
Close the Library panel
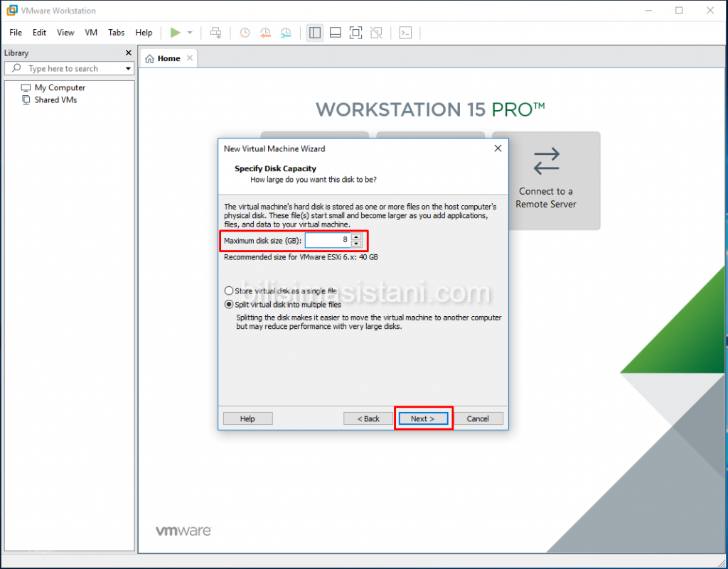pos(129,53)
